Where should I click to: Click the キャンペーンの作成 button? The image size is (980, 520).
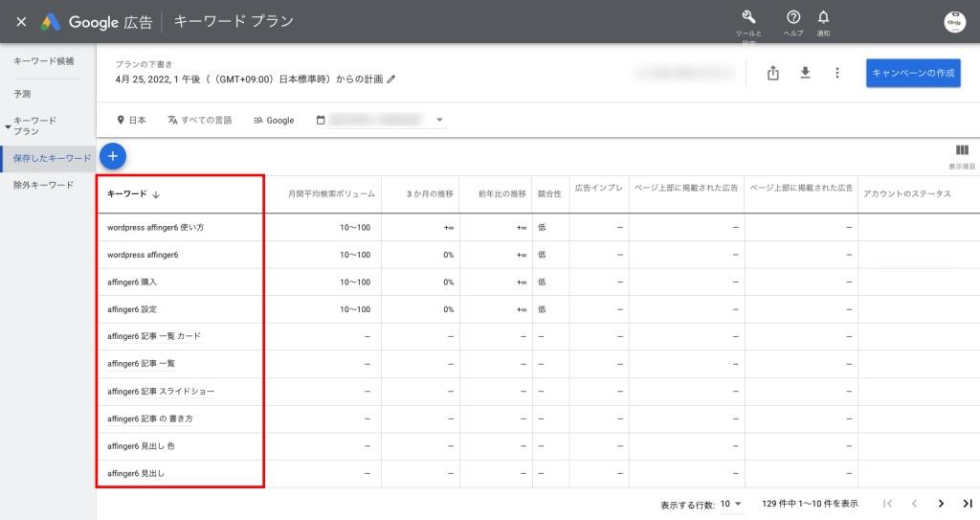pos(913,73)
